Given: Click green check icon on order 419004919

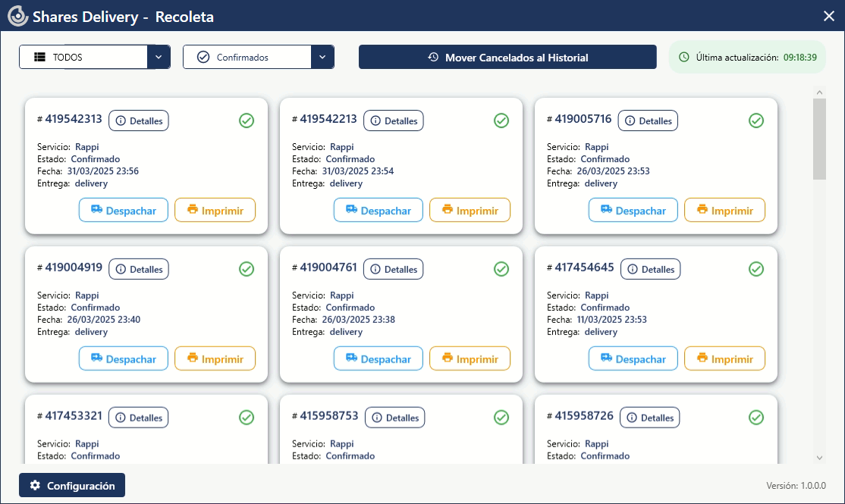Looking at the screenshot, I should click(247, 269).
